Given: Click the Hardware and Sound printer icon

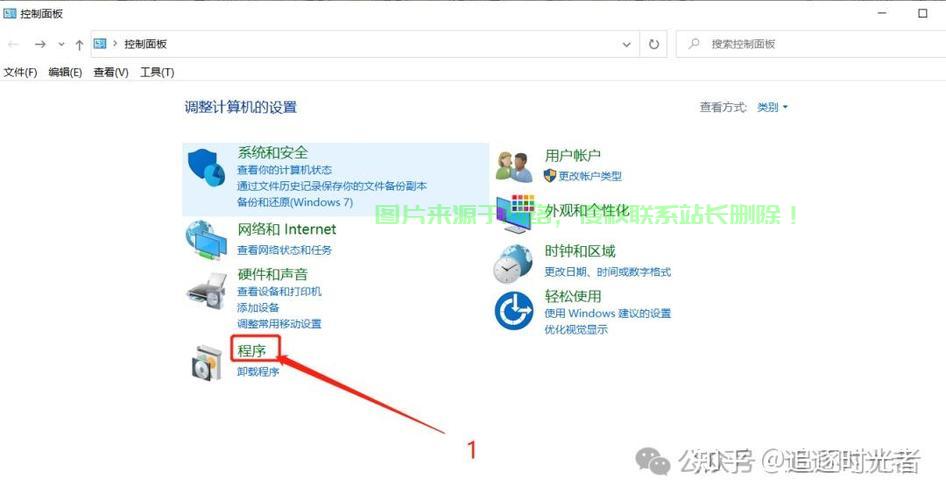Looking at the screenshot, I should click(207, 292).
